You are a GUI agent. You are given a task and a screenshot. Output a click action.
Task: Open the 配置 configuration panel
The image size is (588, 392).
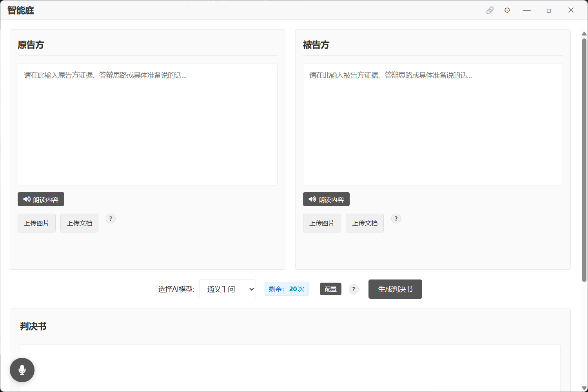[x=330, y=289]
